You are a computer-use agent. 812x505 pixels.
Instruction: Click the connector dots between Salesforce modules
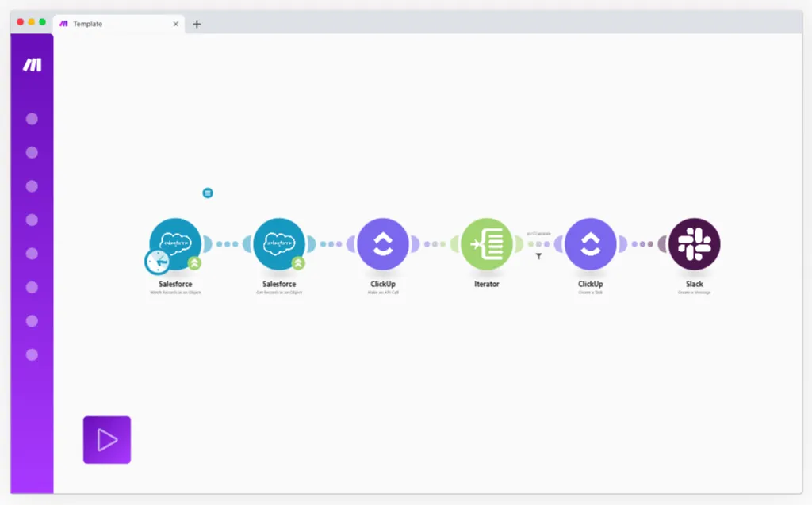[228, 244]
